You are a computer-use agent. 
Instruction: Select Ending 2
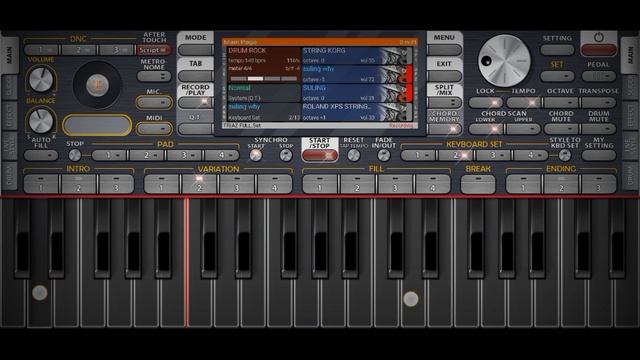[561, 184]
